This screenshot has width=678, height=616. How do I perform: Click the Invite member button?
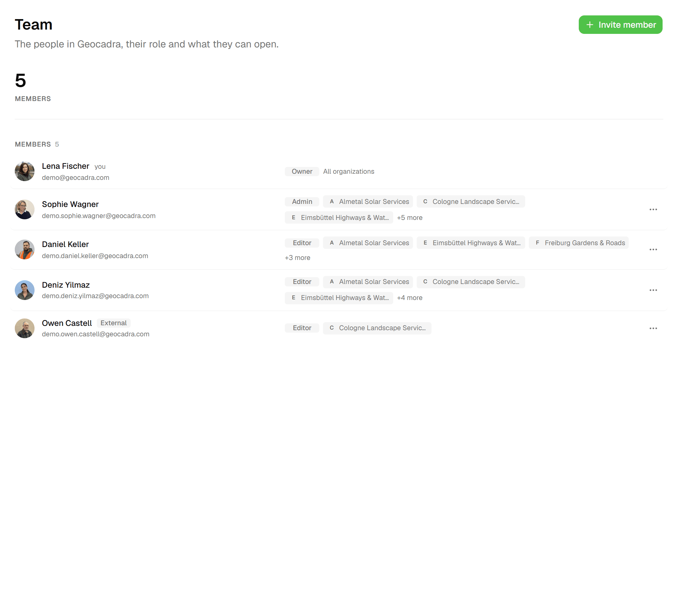[x=620, y=25]
